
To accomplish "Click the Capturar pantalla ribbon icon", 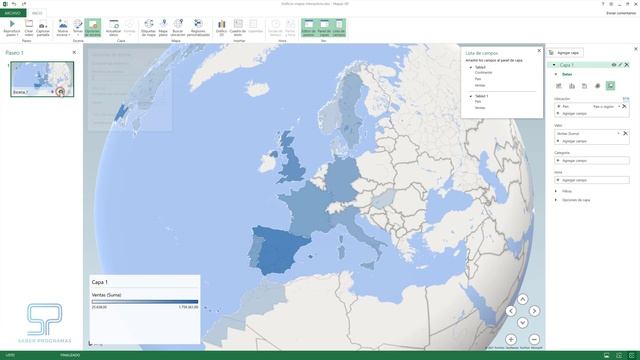I will [x=43, y=28].
